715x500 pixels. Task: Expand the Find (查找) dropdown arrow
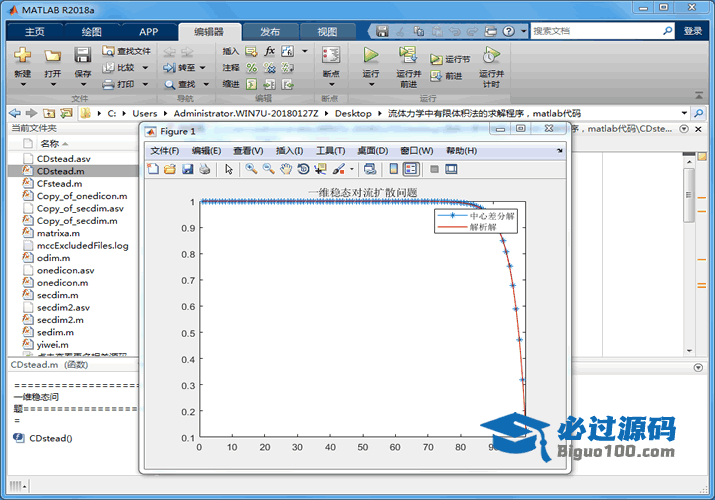click(x=206, y=84)
